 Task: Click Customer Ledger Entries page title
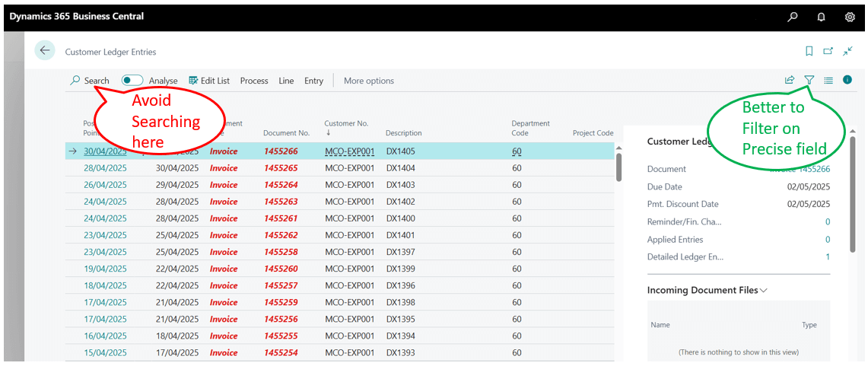pos(111,52)
